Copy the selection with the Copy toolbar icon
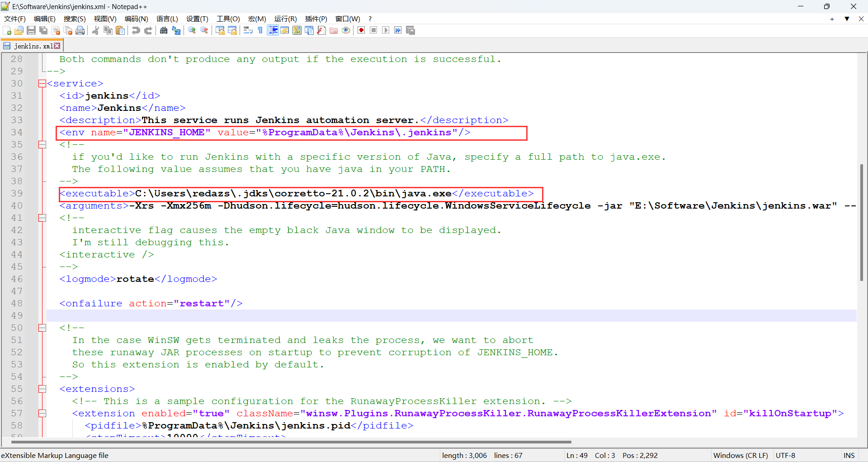 pos(108,30)
